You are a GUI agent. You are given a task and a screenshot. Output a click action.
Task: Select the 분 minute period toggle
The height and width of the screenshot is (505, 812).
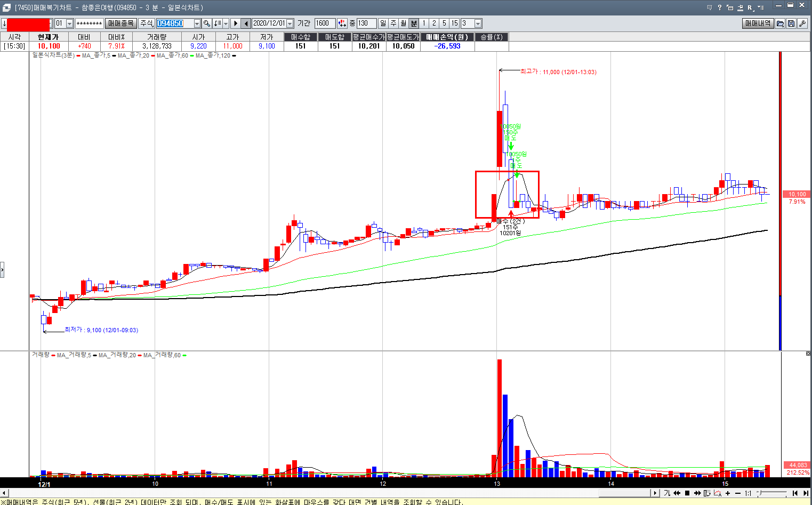pyautogui.click(x=414, y=23)
